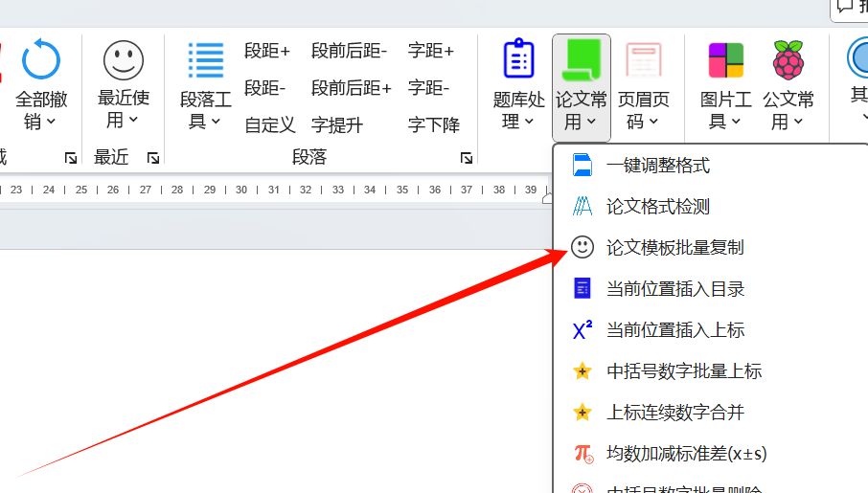The width and height of the screenshot is (868, 493).
Task: Open dialog launcher left of 最近 group
Action: point(70,158)
